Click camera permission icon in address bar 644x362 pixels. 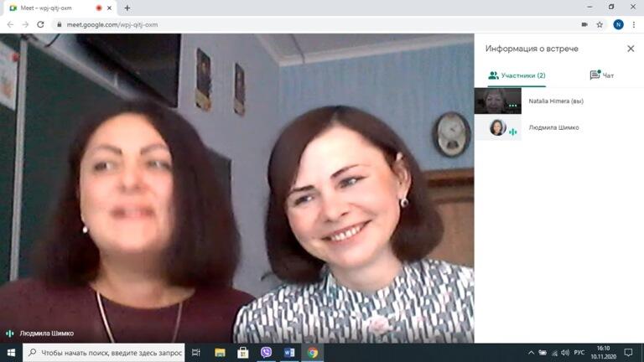pos(584,24)
